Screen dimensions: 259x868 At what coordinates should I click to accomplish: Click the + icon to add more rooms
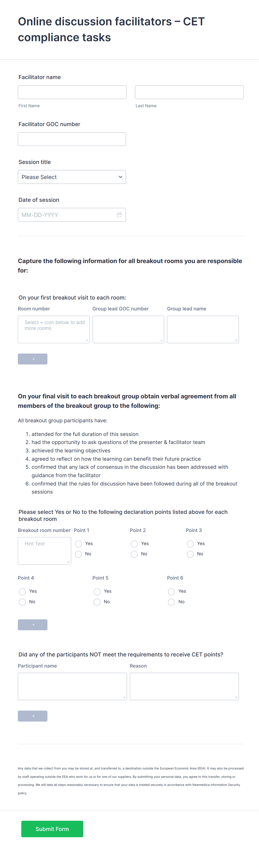pyautogui.click(x=32, y=359)
